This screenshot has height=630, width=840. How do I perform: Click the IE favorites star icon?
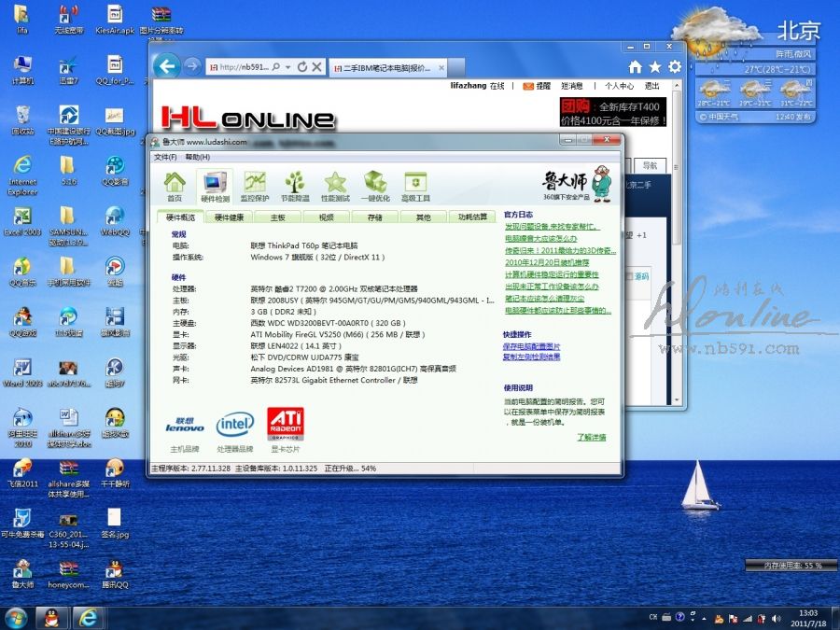click(x=655, y=67)
